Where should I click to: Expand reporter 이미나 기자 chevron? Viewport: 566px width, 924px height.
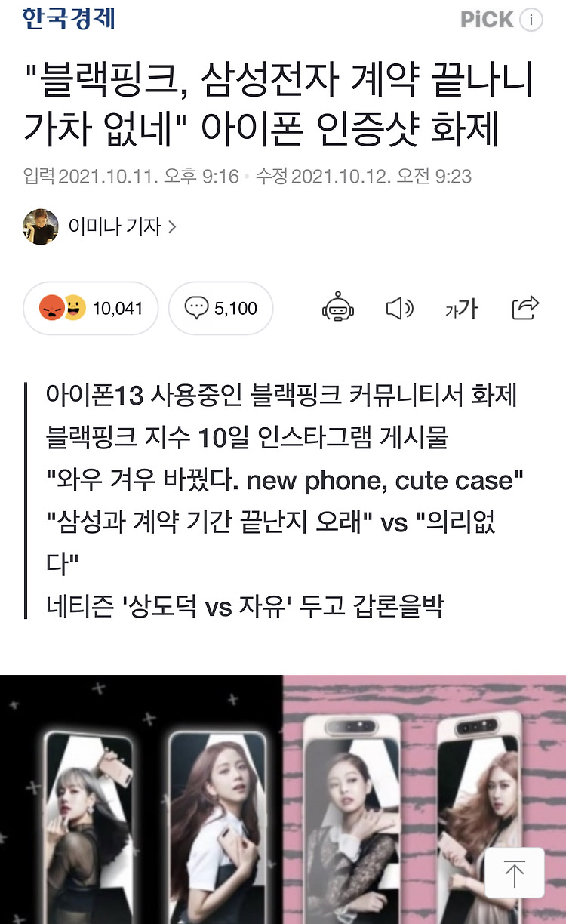(x=172, y=226)
